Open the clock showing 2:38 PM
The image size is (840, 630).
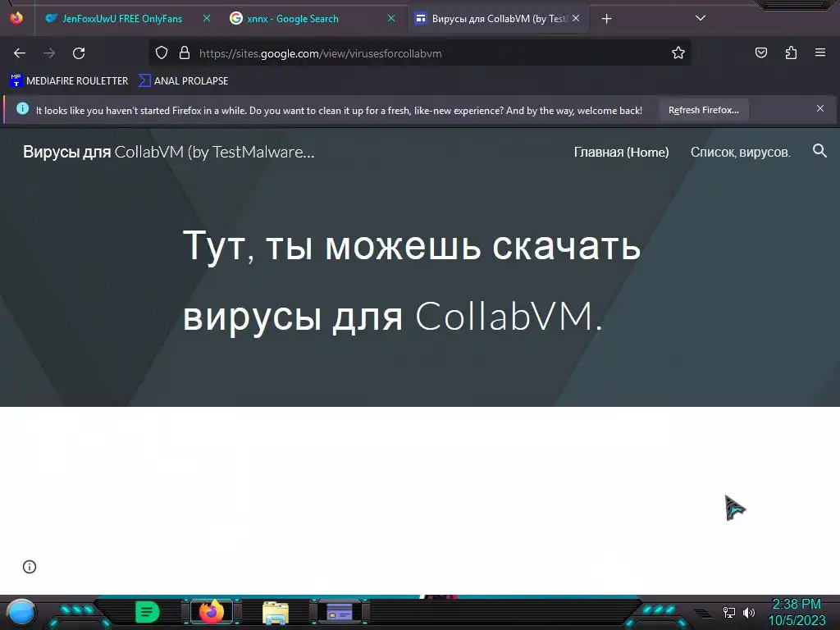(x=797, y=612)
